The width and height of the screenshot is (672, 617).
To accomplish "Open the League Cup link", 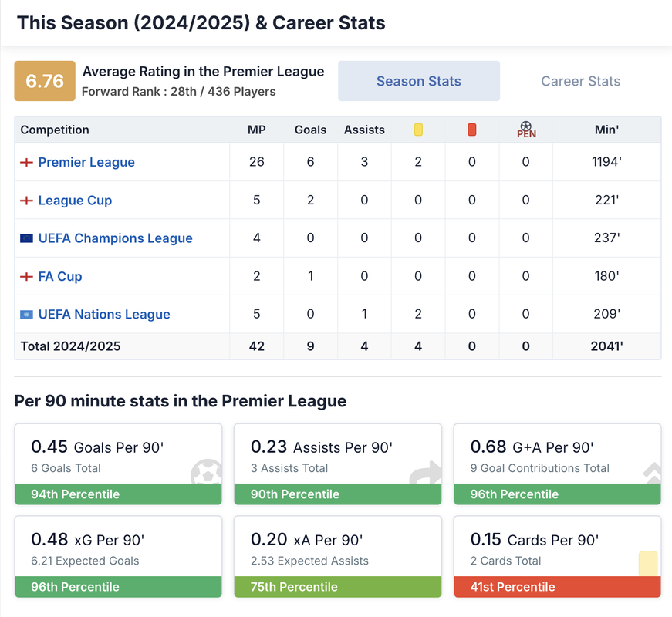I will (75, 201).
